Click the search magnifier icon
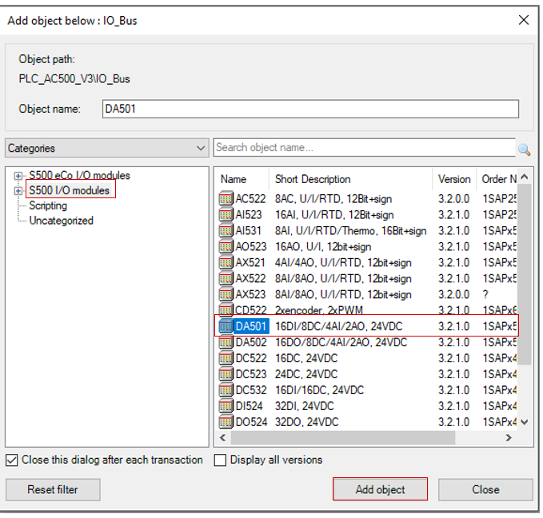 pos(524,150)
